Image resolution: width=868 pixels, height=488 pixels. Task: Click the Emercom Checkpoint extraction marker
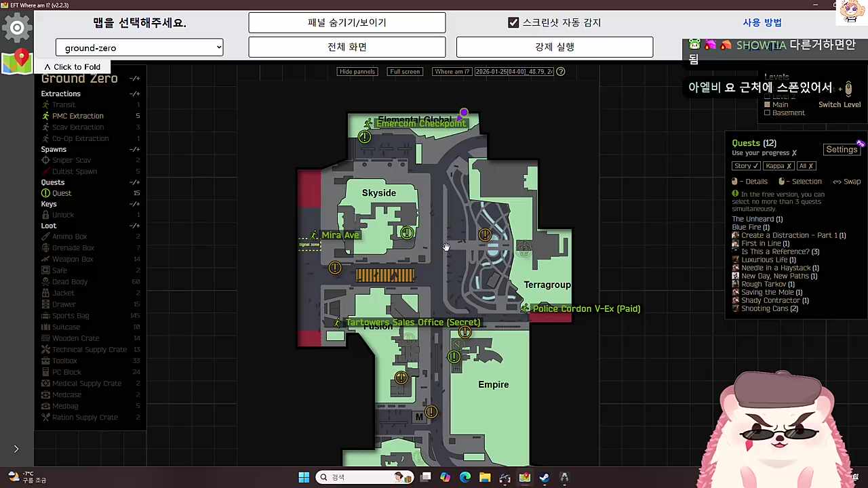tap(368, 123)
